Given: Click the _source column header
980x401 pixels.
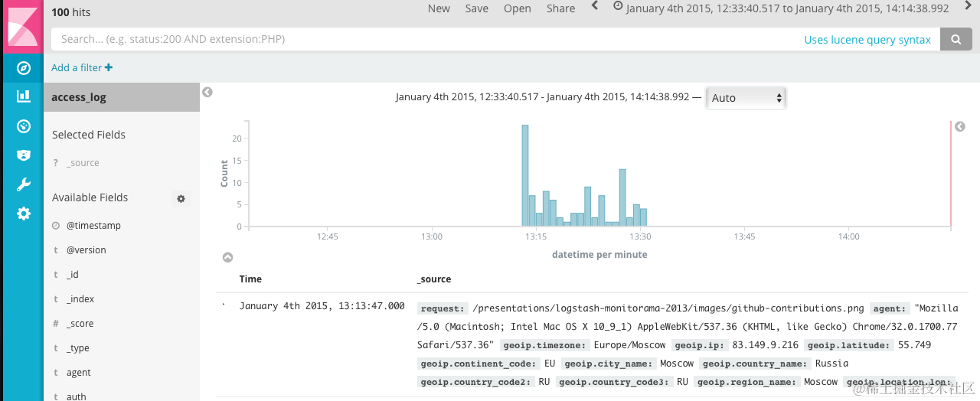Looking at the screenshot, I should [434, 279].
